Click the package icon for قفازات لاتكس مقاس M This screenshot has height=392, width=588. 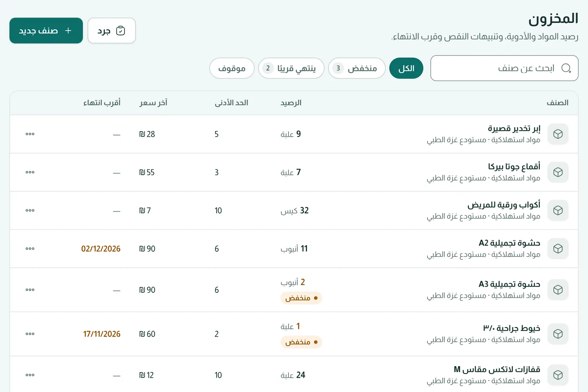coord(558,375)
